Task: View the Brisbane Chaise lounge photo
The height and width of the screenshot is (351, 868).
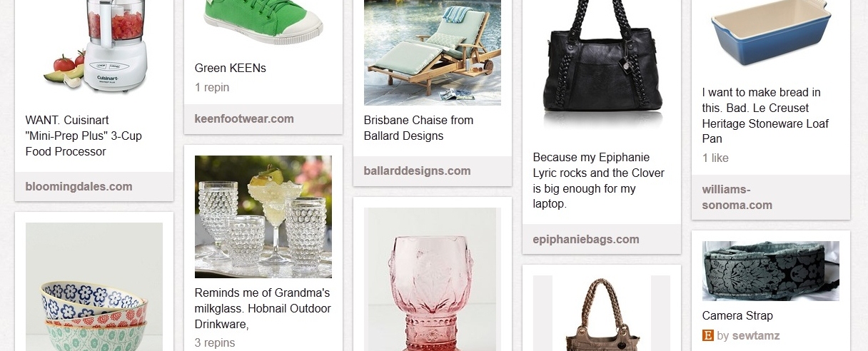Action: [433, 53]
